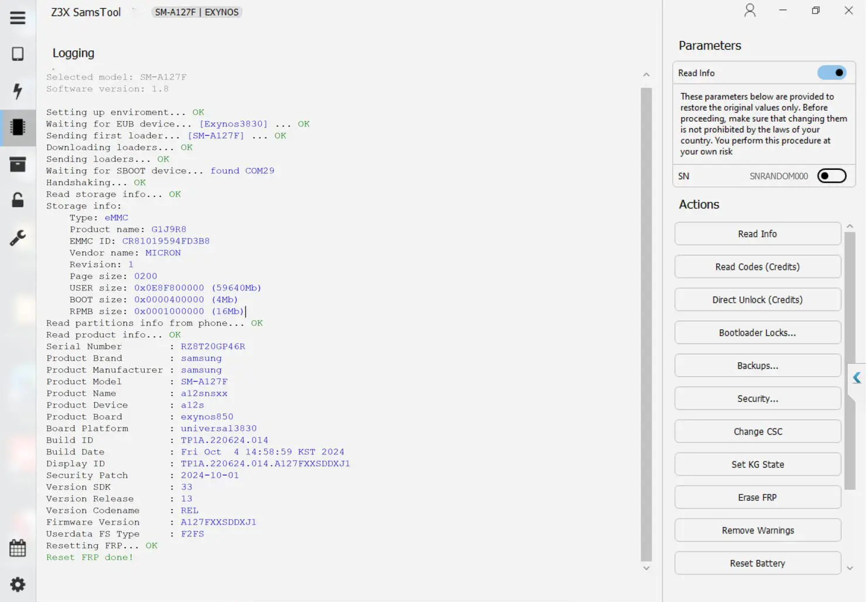
Task: Open the user account icon
Action: (x=750, y=11)
